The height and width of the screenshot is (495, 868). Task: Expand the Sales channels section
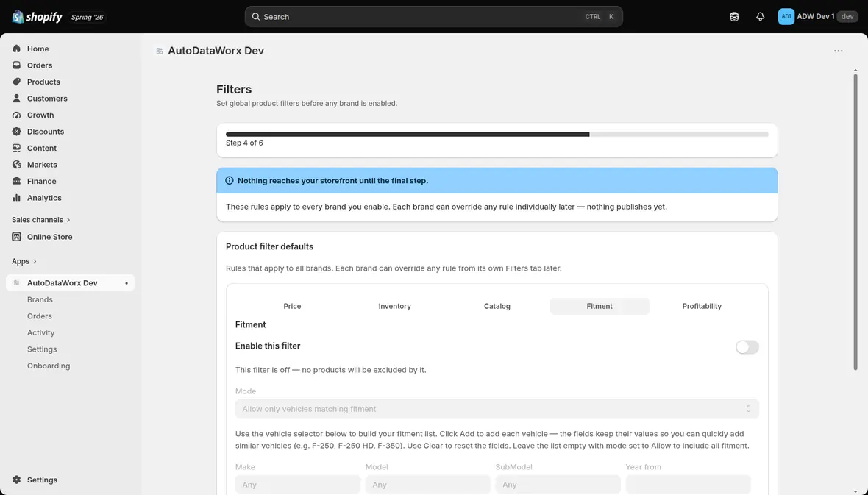[x=41, y=220]
